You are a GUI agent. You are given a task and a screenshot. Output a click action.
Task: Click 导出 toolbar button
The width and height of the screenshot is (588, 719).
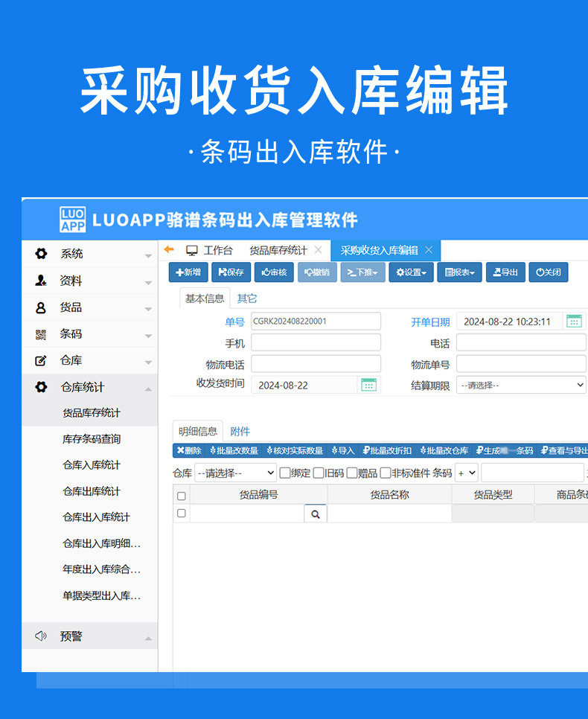pos(505,272)
